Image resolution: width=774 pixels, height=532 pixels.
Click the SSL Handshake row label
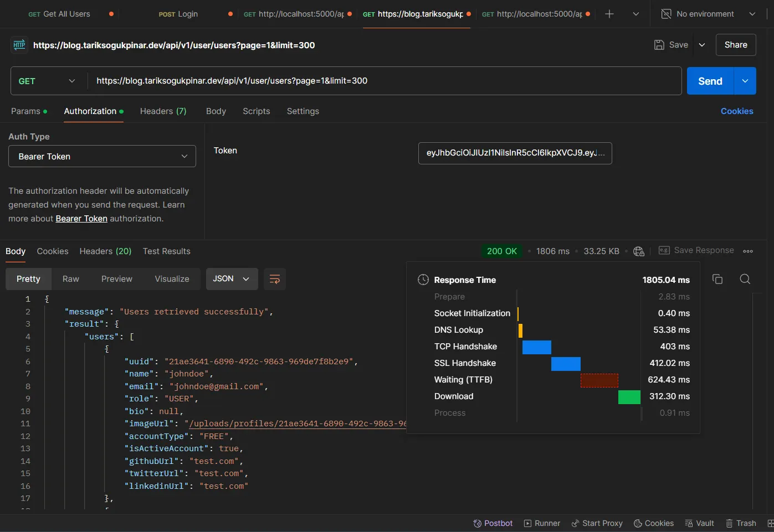tap(465, 363)
